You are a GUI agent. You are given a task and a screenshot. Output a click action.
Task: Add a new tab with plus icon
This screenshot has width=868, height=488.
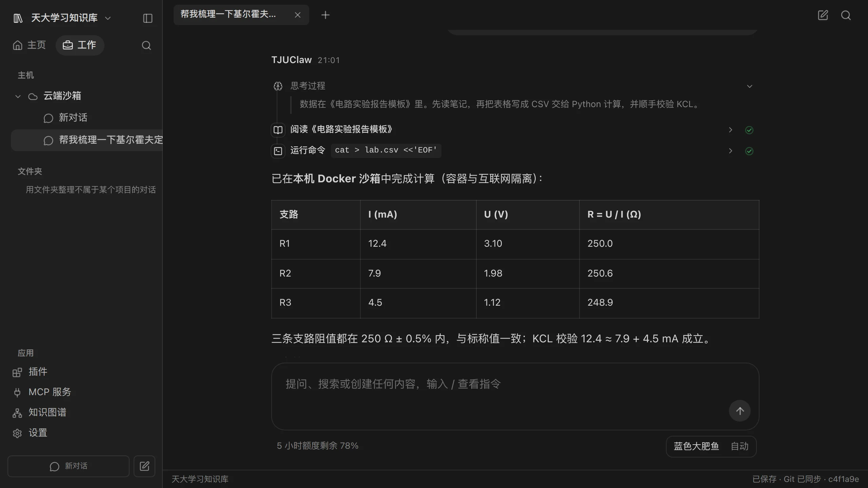point(325,15)
